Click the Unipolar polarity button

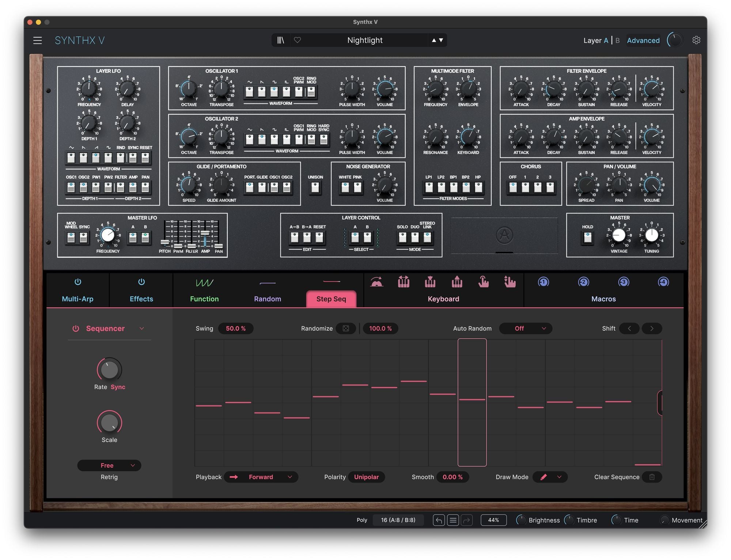pos(366,477)
